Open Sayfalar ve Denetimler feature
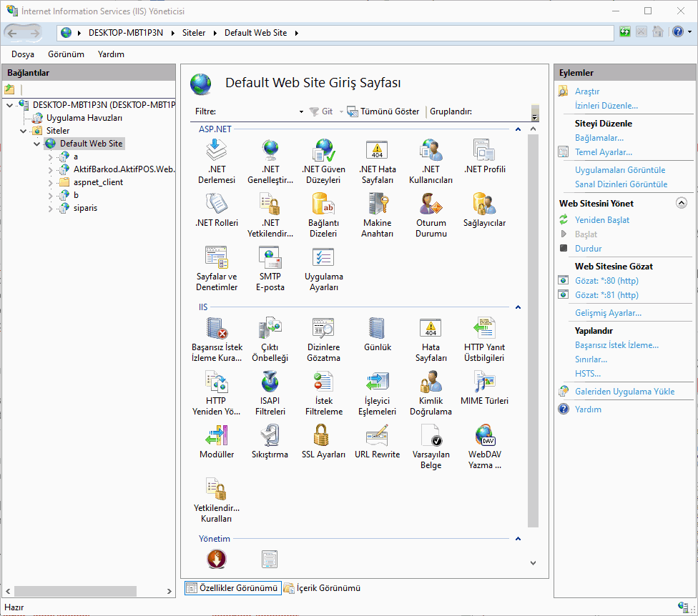 point(217,268)
